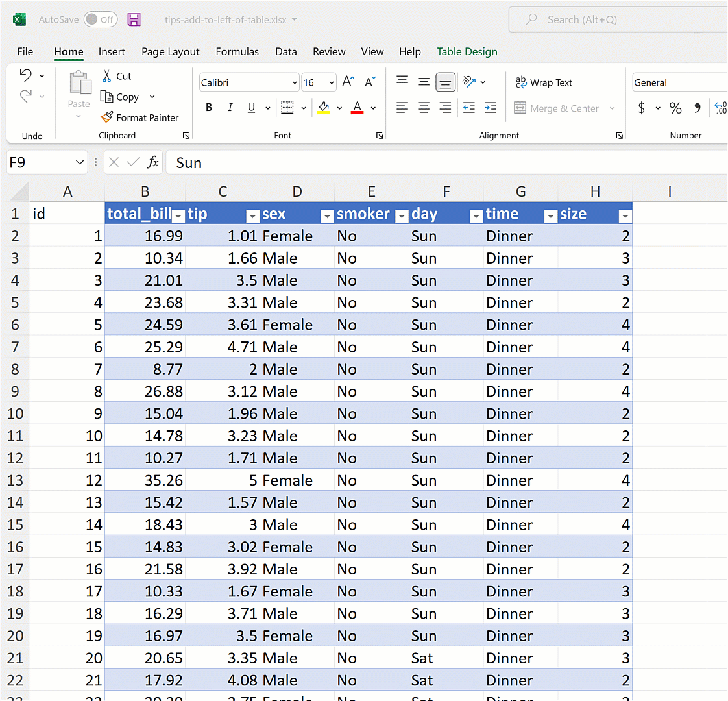
Task: Click inside the formula bar showing Sun
Action: (x=260, y=162)
